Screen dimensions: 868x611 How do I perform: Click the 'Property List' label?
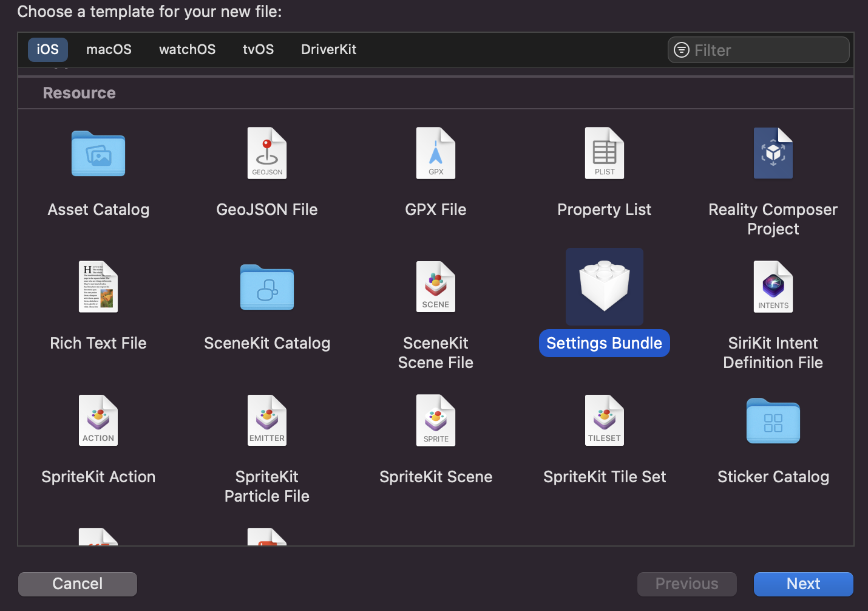(605, 210)
